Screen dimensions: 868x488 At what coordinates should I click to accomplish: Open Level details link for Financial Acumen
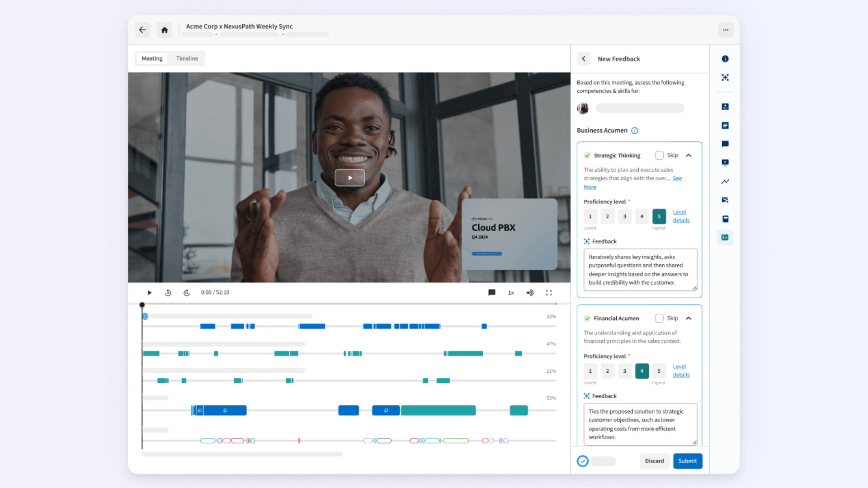click(x=681, y=371)
